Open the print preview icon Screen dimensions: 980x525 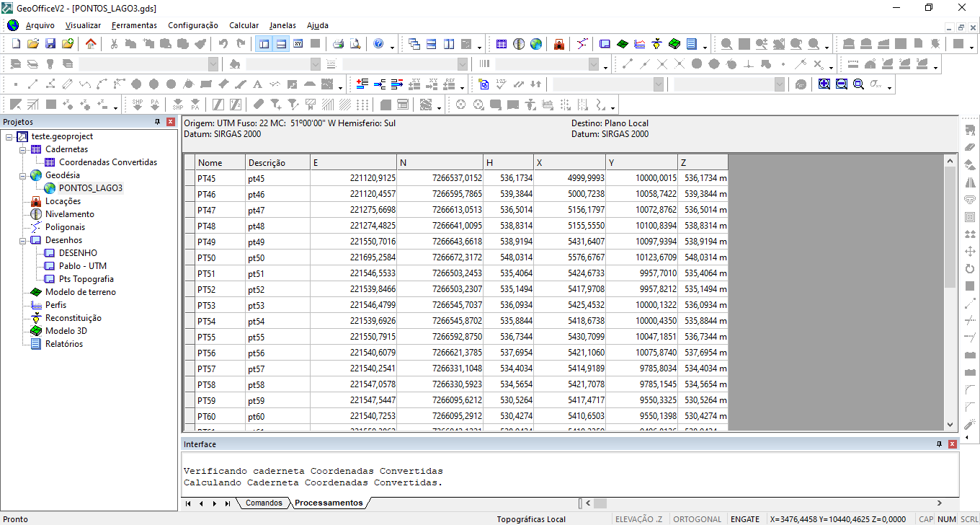355,44
